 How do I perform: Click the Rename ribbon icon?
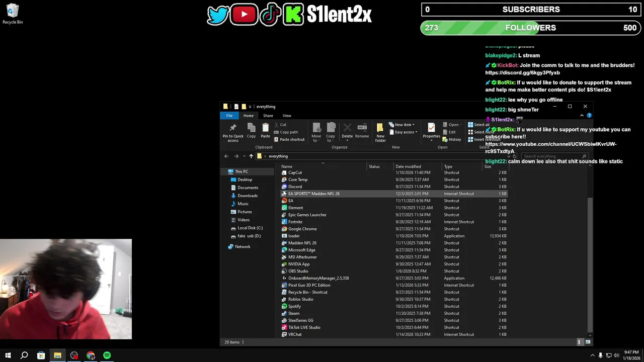pyautogui.click(x=362, y=131)
